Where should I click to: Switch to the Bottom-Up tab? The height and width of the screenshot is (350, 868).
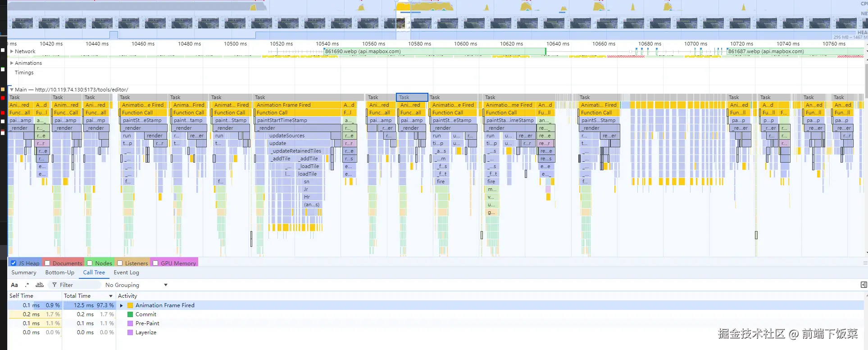59,273
